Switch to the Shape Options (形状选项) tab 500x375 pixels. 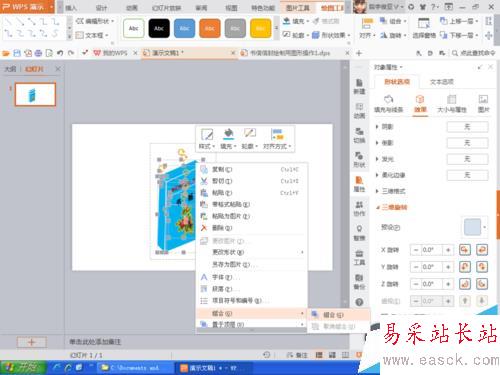tap(397, 82)
